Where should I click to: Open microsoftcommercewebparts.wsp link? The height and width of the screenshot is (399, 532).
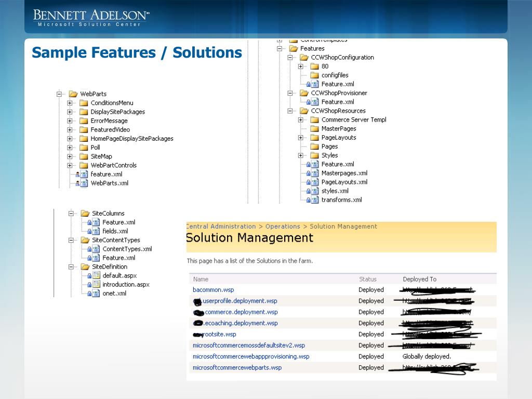tap(237, 368)
